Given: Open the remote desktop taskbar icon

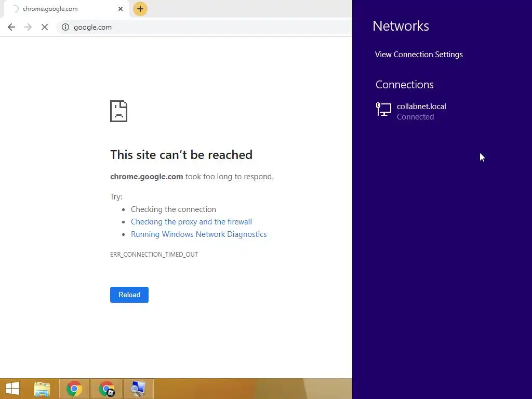Looking at the screenshot, I should point(138,389).
